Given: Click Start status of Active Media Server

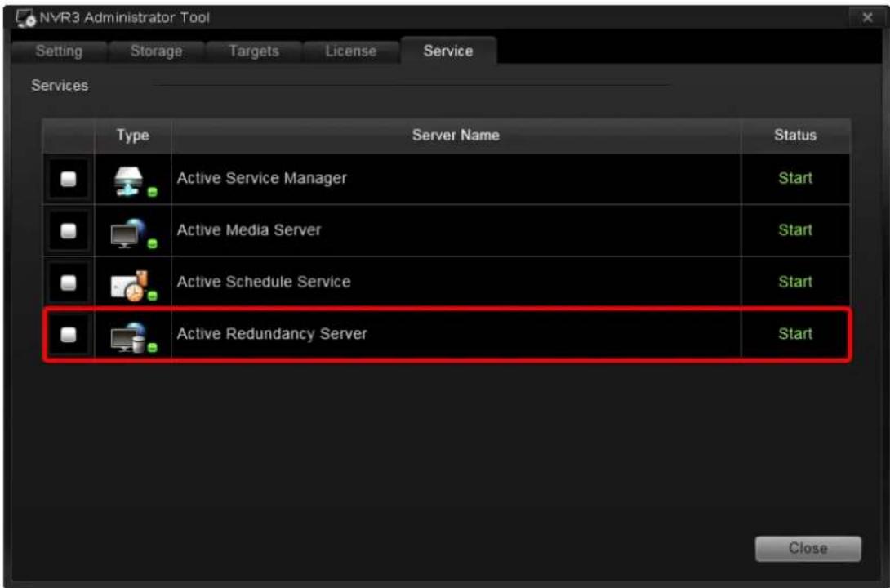Looking at the screenshot, I should (795, 229).
